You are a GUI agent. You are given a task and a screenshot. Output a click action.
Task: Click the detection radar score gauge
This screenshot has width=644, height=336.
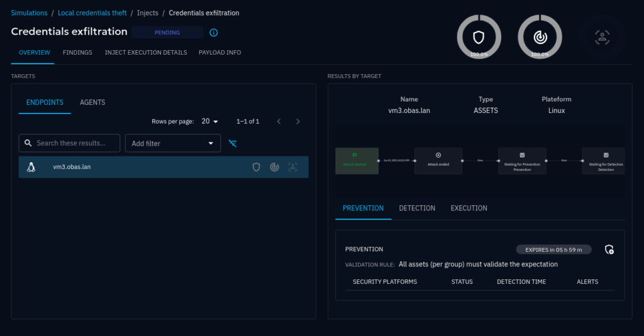pos(540,37)
